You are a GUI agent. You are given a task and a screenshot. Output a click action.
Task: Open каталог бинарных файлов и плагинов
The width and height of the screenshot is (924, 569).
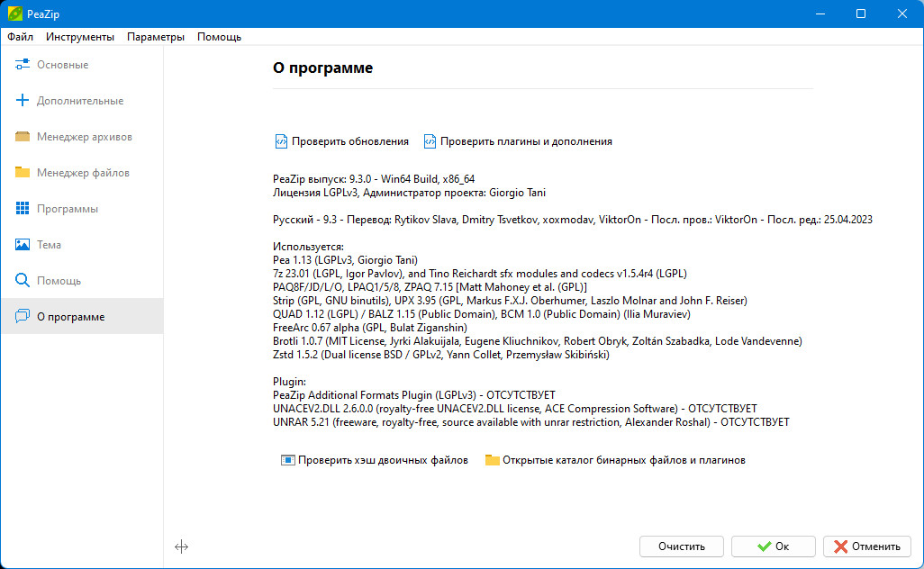click(615, 460)
